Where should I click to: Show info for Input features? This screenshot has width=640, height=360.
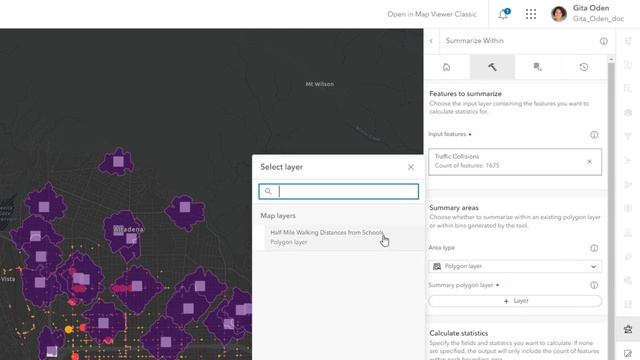(x=594, y=135)
